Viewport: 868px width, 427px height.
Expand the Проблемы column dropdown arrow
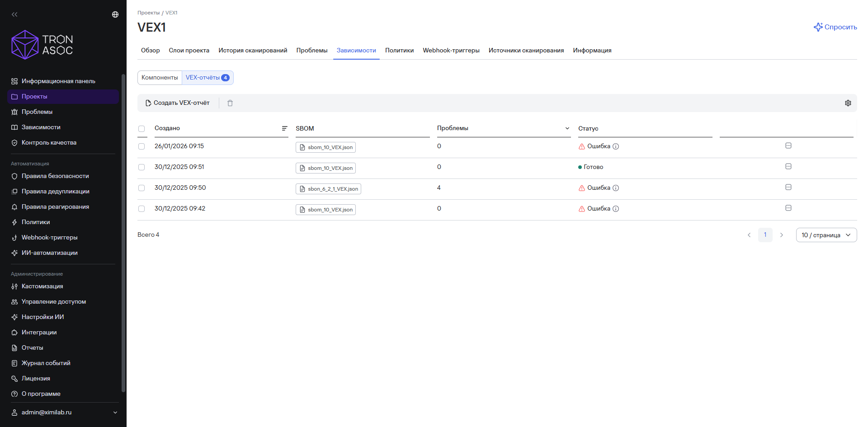tap(567, 128)
